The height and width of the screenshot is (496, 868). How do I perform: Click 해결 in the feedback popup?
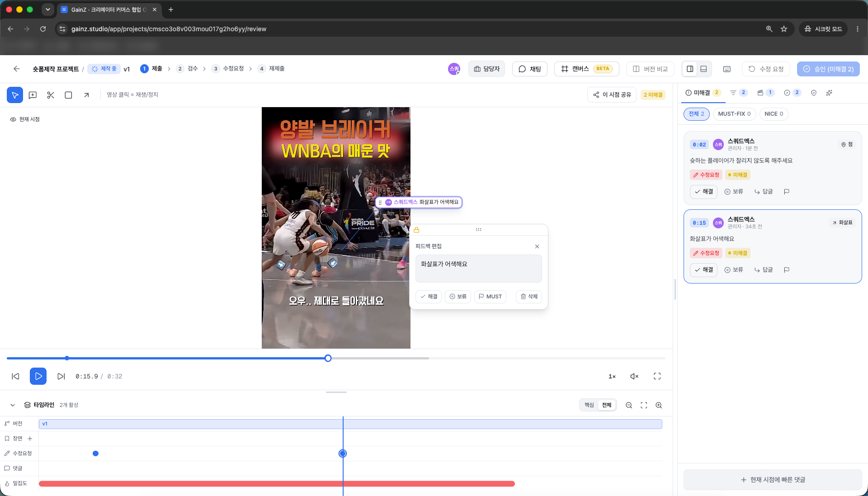click(x=429, y=297)
